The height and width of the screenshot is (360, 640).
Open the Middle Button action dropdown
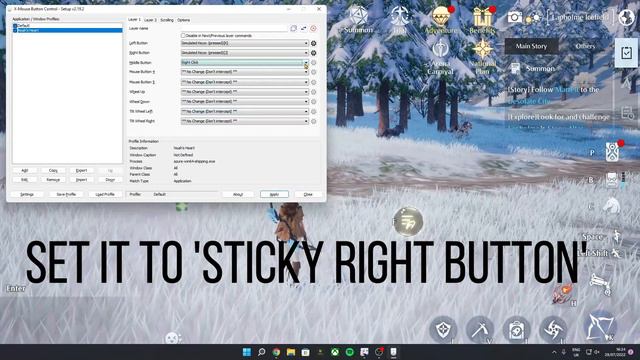tap(244, 62)
